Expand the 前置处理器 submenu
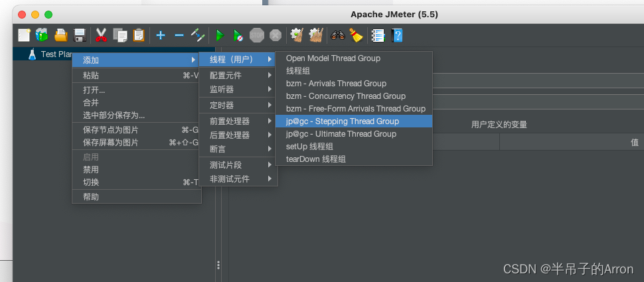The image size is (644, 282). coord(237,121)
